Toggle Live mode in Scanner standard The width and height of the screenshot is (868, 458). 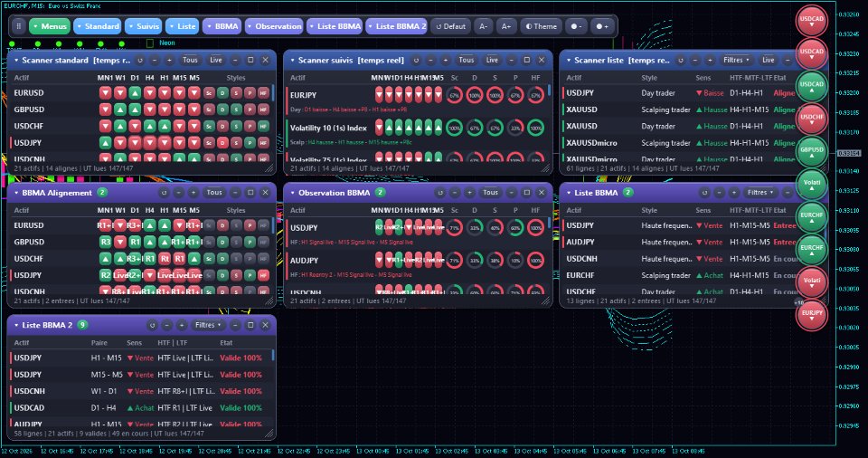(216, 60)
